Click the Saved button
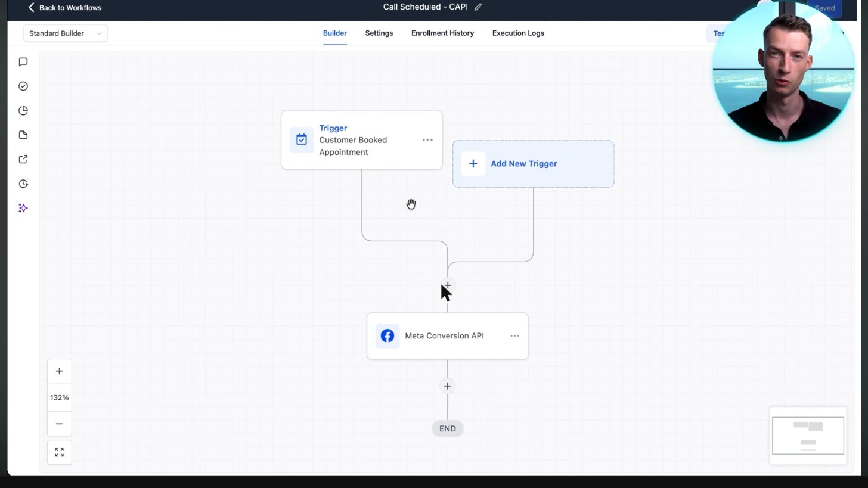868x488 pixels. click(824, 8)
